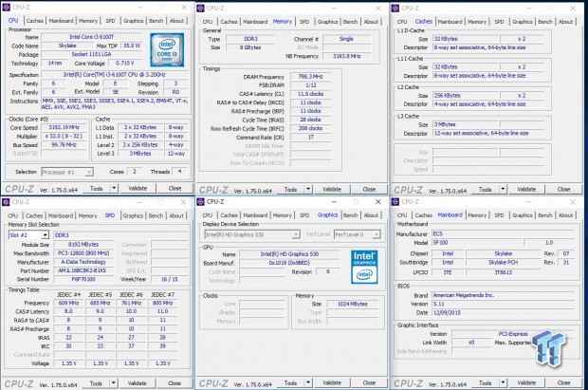The width and height of the screenshot is (588, 390).
Task: Click Validate in Graphics tab window
Action: 332,382
